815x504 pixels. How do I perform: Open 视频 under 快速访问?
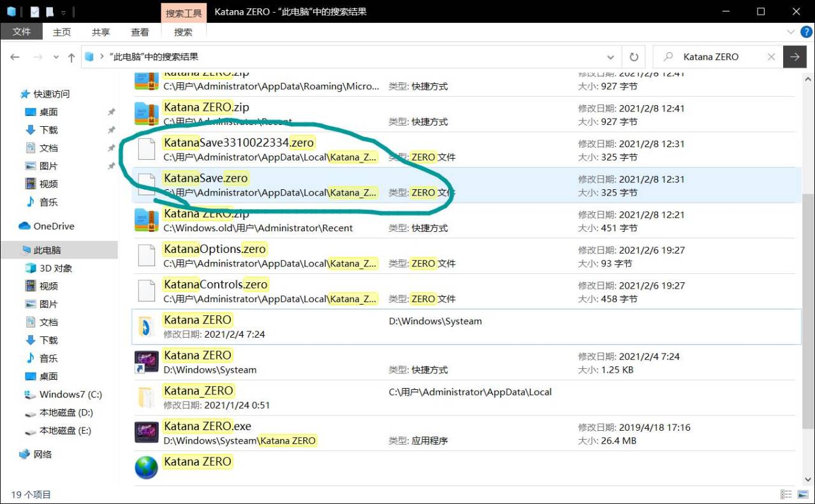click(48, 184)
